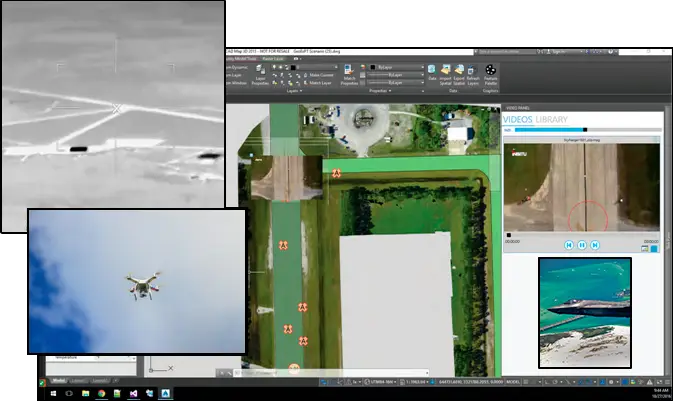This screenshot has width=673, height=401.
Task: Click Refresh Layers icon
Action: (x=473, y=75)
